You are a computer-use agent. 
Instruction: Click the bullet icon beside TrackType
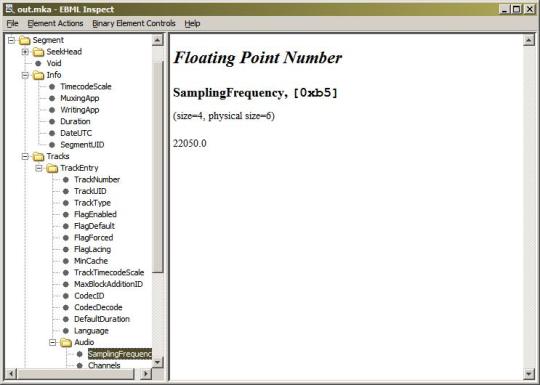[66, 203]
